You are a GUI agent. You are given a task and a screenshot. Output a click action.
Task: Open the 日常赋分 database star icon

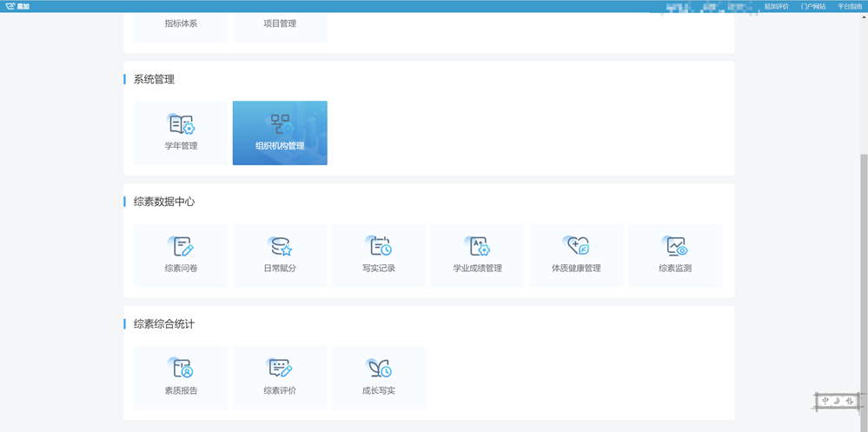280,246
